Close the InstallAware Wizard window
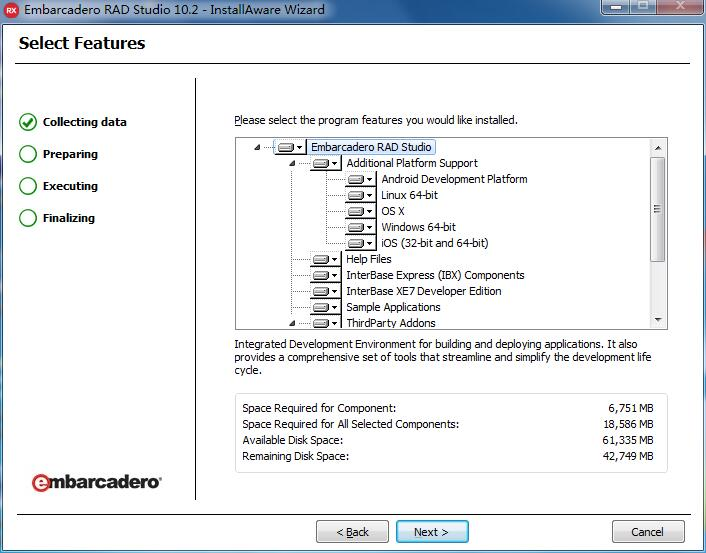 pyautogui.click(x=681, y=7)
